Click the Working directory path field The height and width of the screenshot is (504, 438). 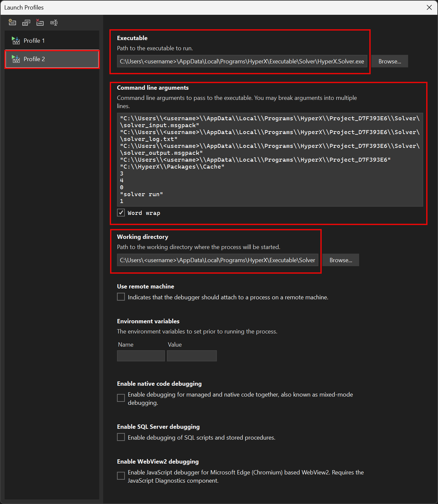click(218, 260)
